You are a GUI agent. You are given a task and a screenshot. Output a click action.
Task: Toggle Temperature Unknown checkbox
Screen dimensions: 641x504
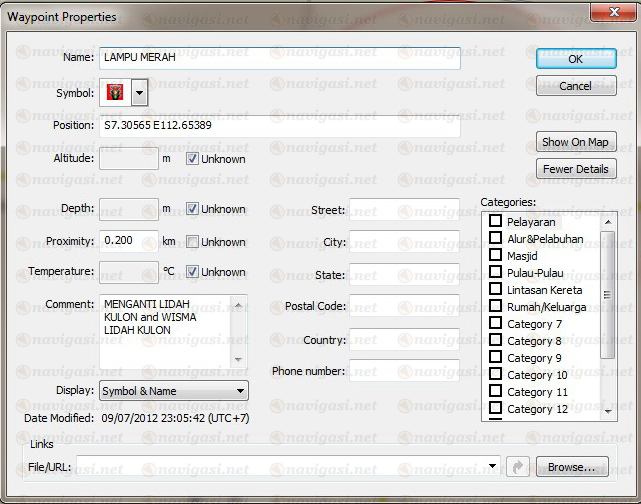tap(192, 271)
